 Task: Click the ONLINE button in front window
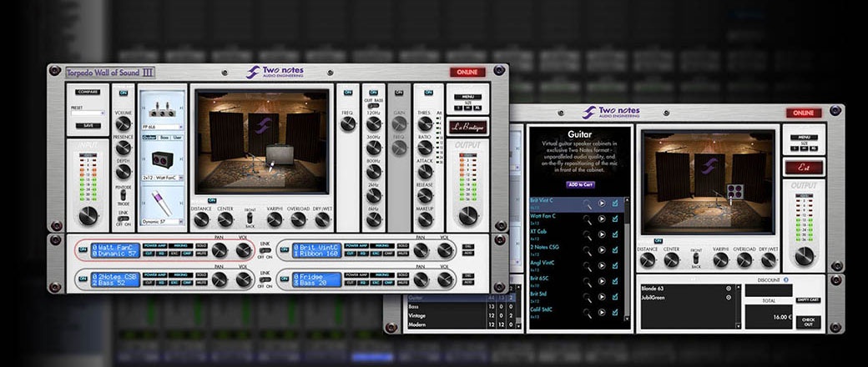point(467,73)
